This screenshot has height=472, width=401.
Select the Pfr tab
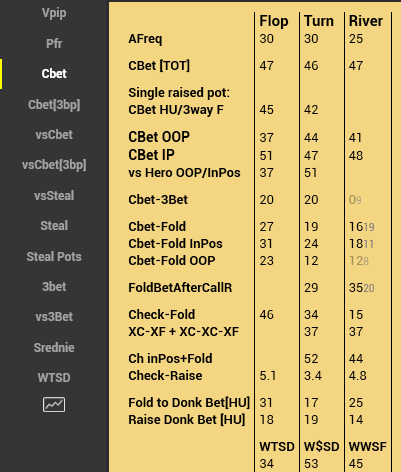54,43
